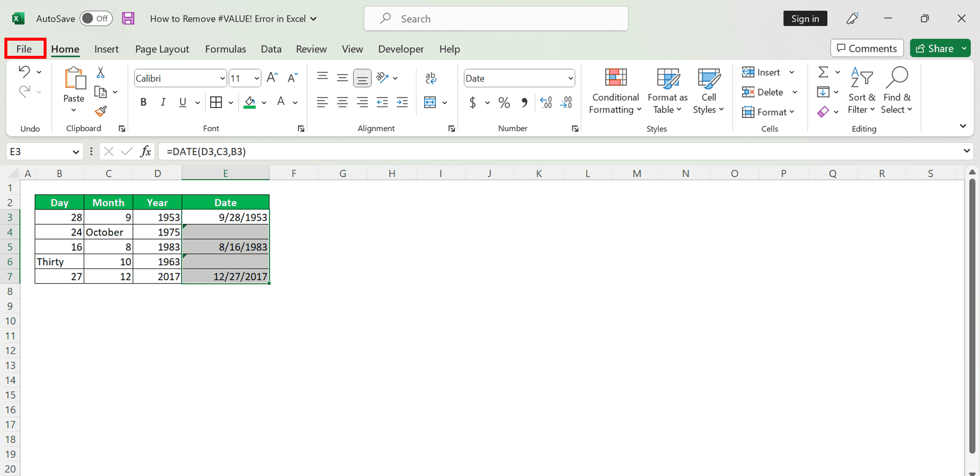Screen dimensions: 980x476
Task: Open the Font dialog launcher
Action: [x=301, y=129]
